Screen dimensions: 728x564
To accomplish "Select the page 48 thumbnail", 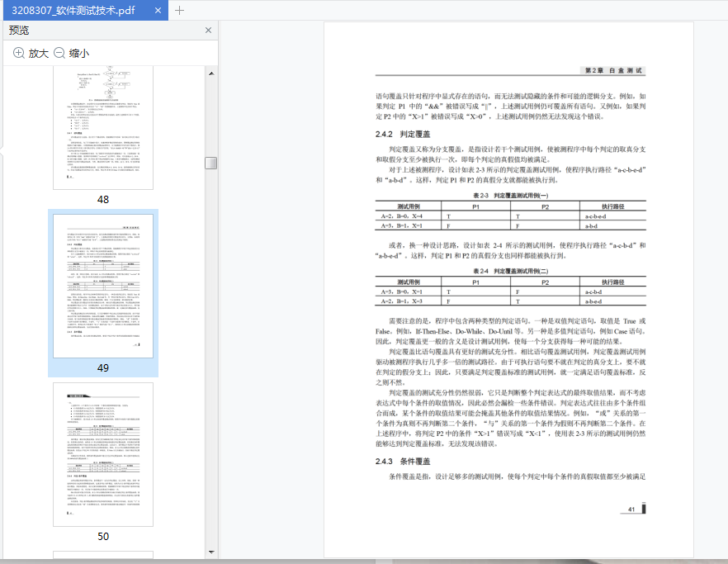I will pos(103,127).
